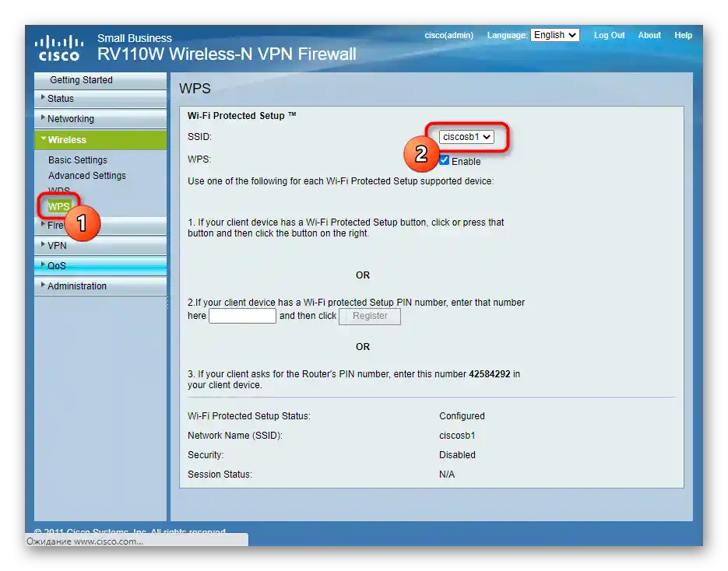Expand the Networking menu section
Viewport: 728px width, 571px height.
(100, 119)
